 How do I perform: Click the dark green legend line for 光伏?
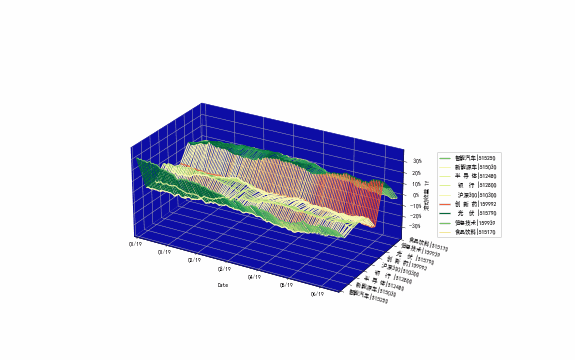[445, 213]
